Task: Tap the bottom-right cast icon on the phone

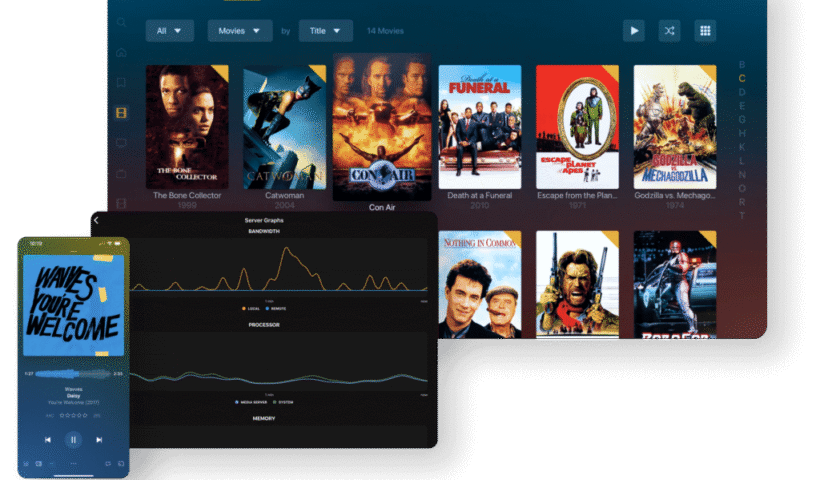Action: pos(121,464)
